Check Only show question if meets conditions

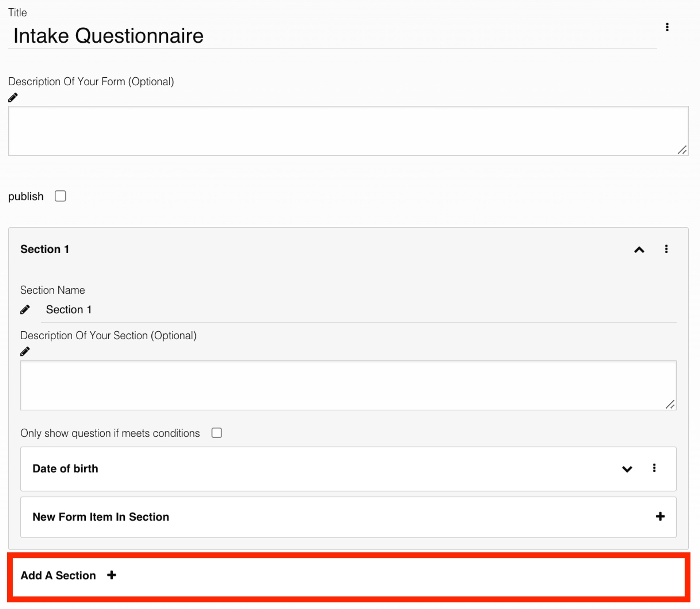point(217,433)
